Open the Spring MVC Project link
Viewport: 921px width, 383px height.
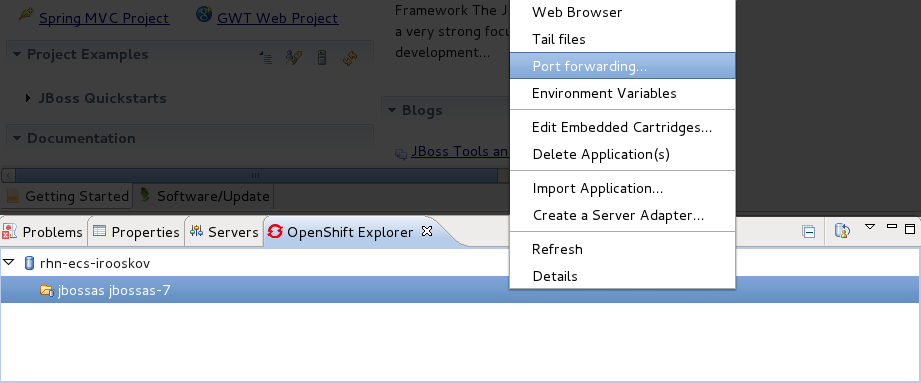pyautogui.click(x=104, y=19)
